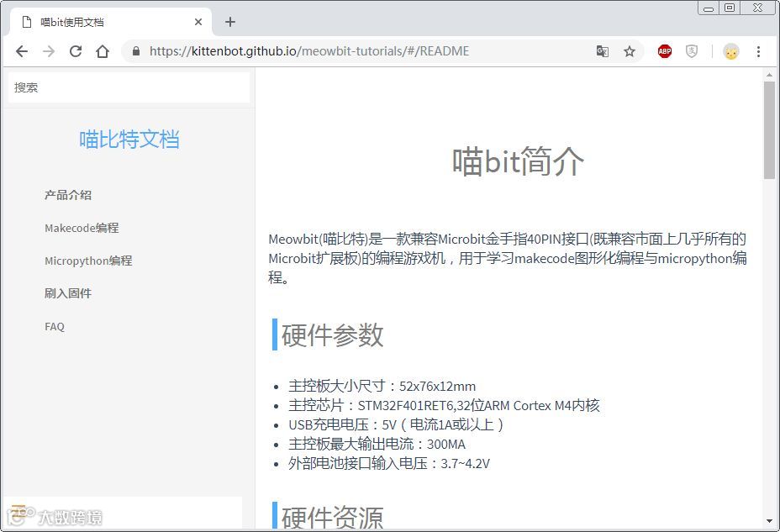Click the scrollbar up arrow
780x532 pixels.
769,75
